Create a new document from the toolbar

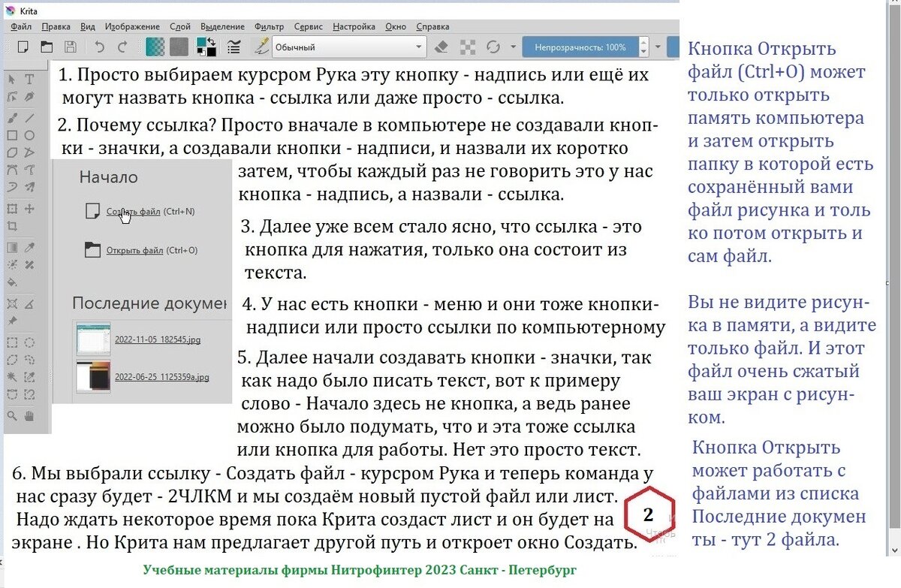(x=23, y=47)
